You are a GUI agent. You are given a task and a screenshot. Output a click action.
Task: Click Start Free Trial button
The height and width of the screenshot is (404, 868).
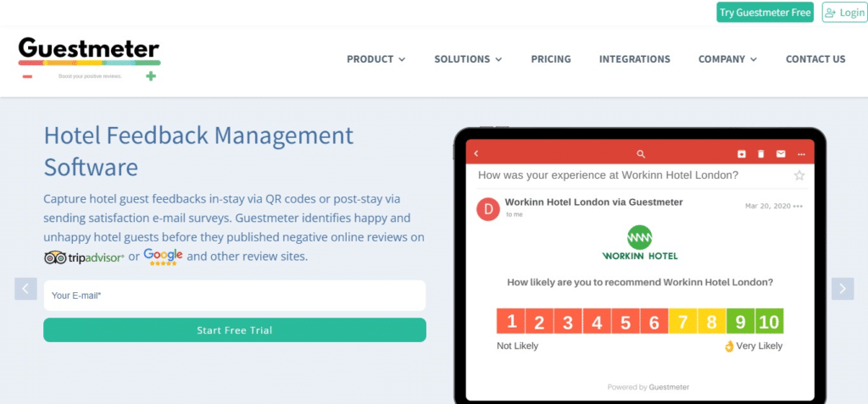235,329
